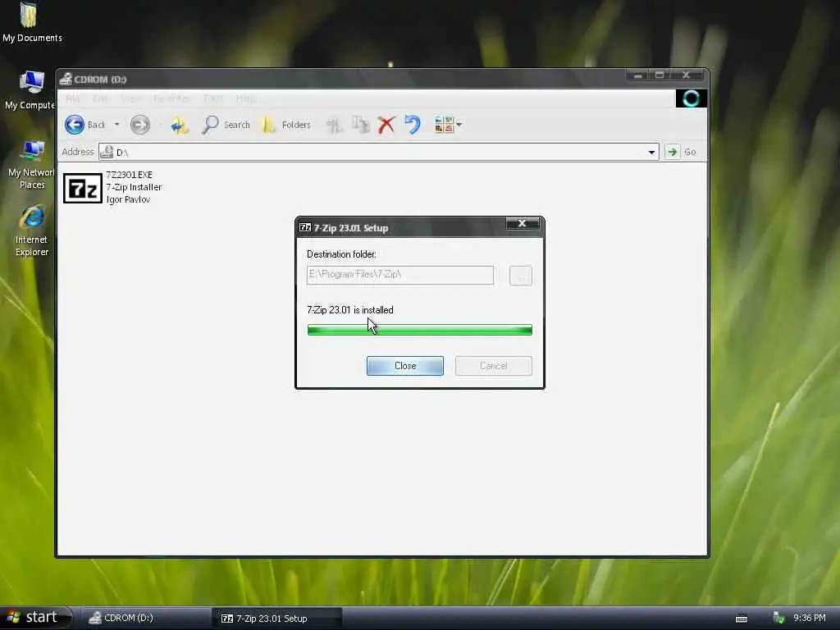
Task: Open the Tools menu in CDROM window
Action: pos(212,98)
